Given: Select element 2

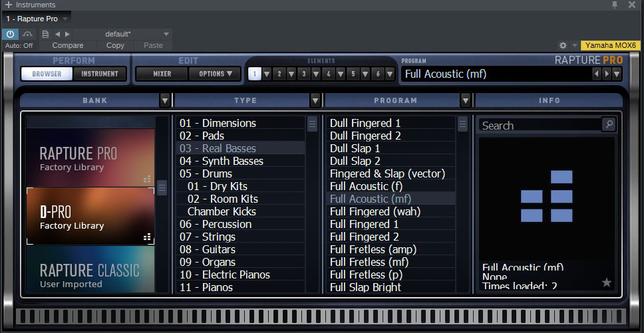Looking at the screenshot, I should (279, 74).
